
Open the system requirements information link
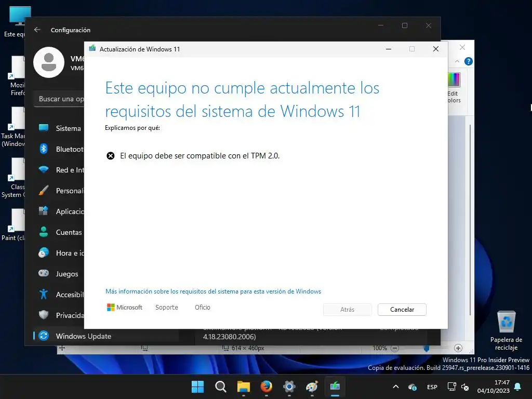[213, 291]
